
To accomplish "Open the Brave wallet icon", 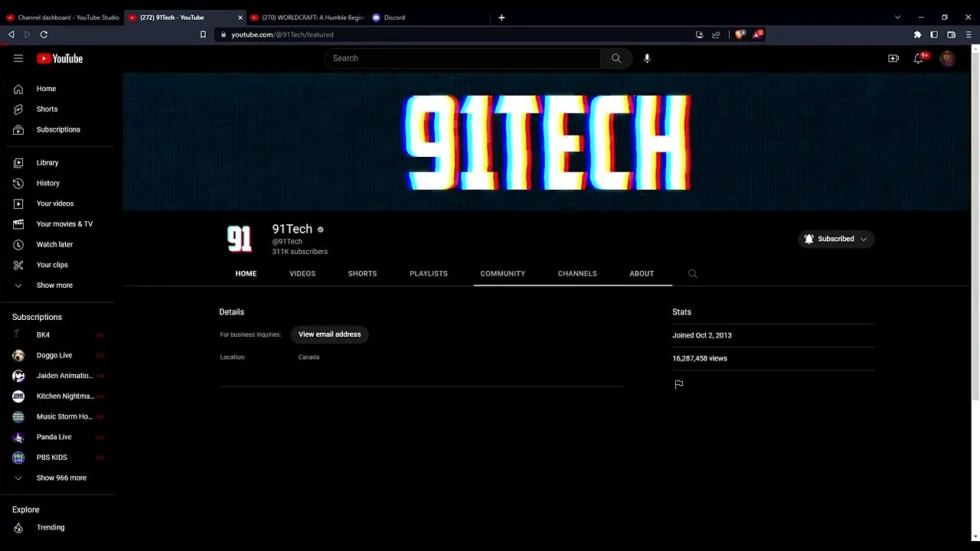I will tap(952, 34).
